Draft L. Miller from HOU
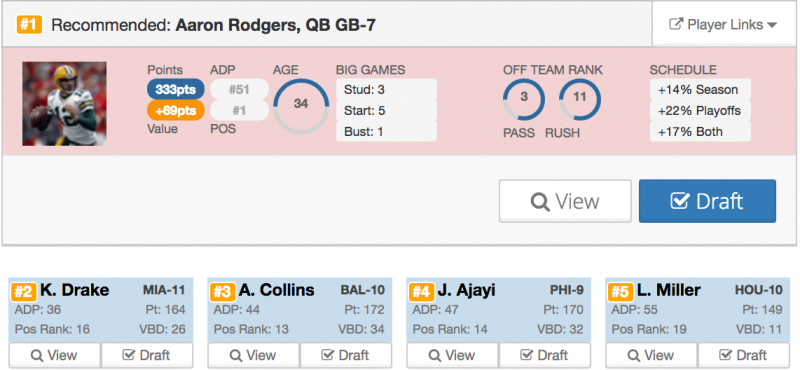The height and width of the screenshot is (370, 800). coord(744,355)
